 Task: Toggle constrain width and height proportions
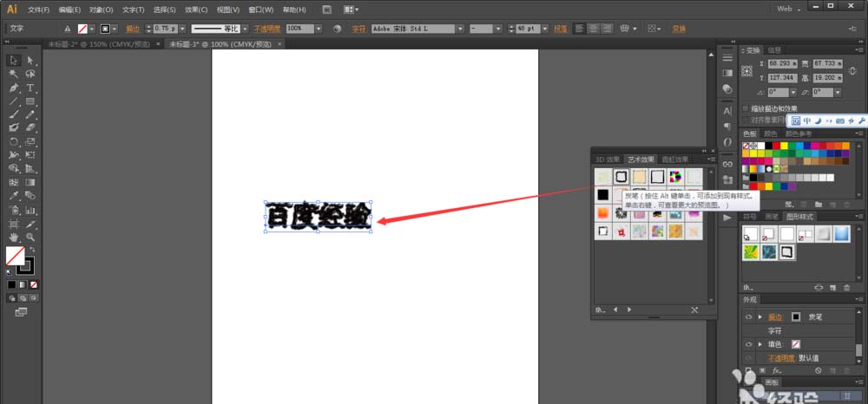click(x=851, y=70)
